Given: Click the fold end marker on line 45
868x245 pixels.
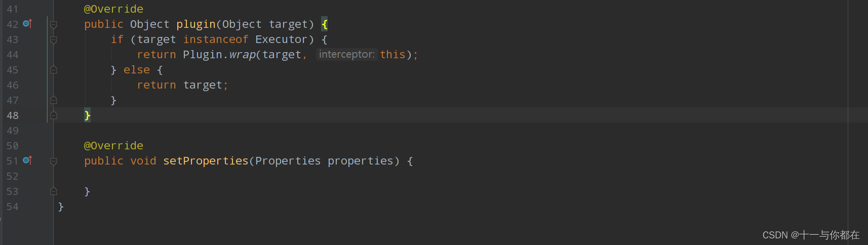Looking at the screenshot, I should [54, 70].
